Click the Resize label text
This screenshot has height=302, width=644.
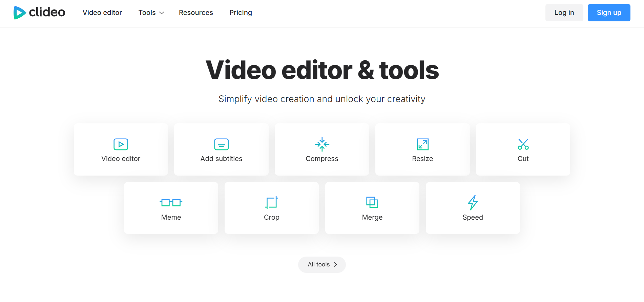(422, 159)
